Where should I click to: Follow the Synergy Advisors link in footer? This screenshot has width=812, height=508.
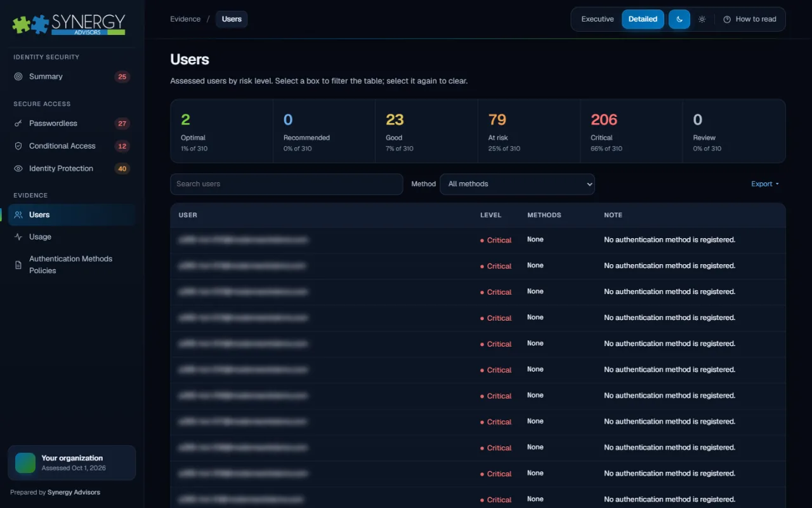pos(74,492)
